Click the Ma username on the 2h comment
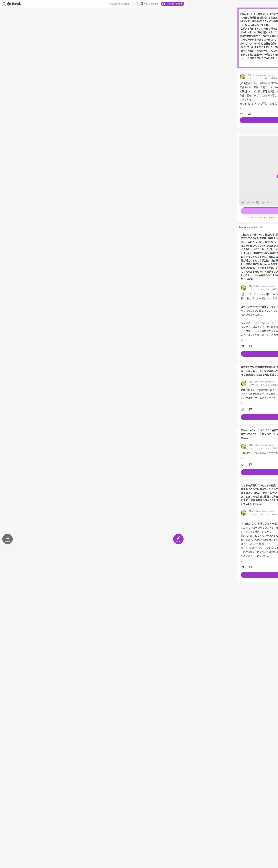278x868 pixels. [250, 75]
